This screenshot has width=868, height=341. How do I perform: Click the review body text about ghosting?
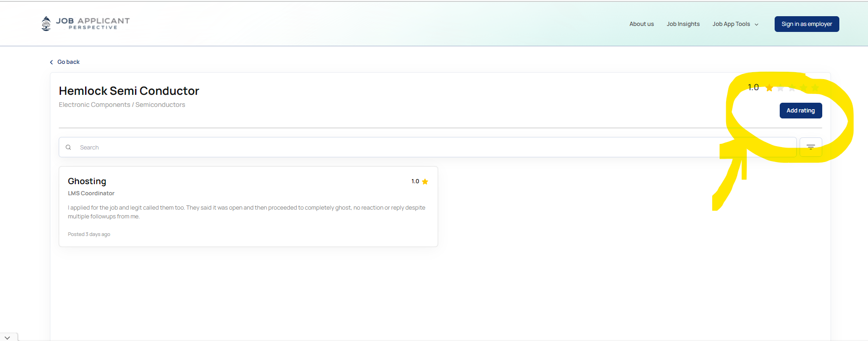[246, 212]
